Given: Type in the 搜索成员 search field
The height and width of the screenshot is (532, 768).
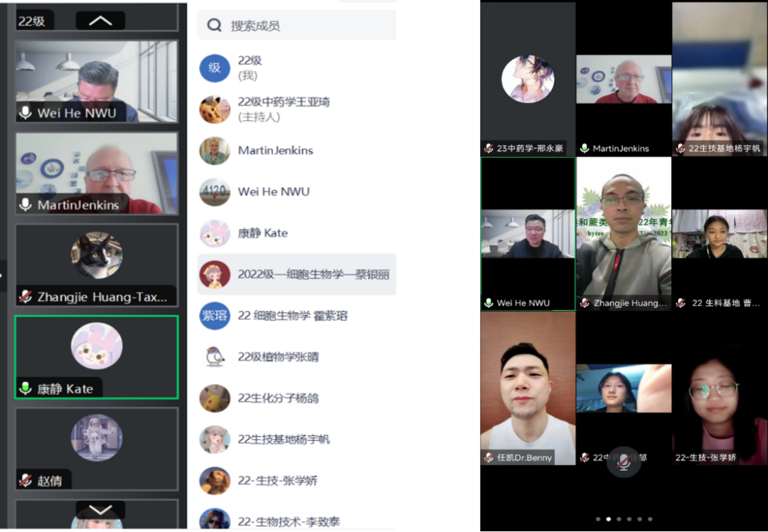Looking at the screenshot, I should (x=306, y=26).
